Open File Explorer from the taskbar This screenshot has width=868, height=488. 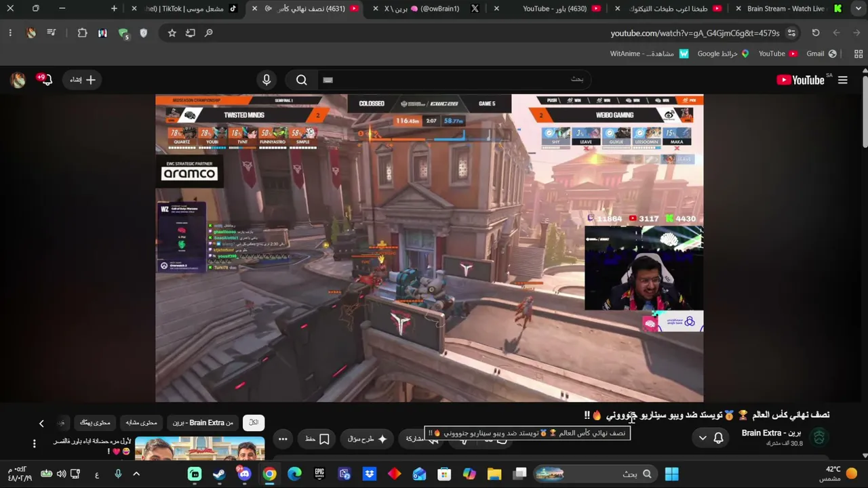494,474
